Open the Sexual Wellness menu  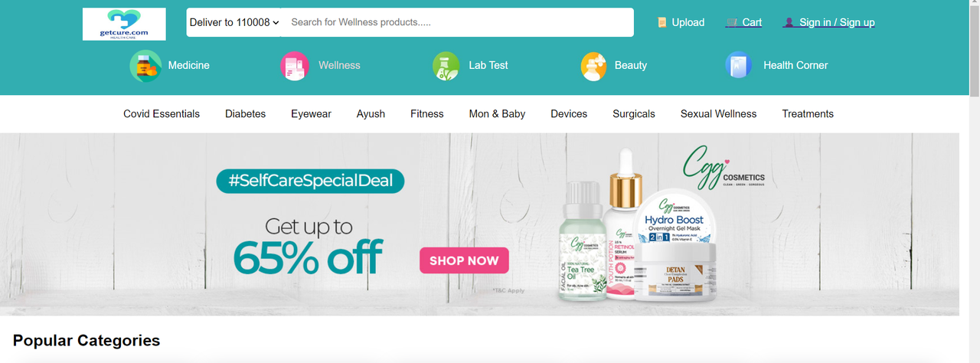coord(718,114)
